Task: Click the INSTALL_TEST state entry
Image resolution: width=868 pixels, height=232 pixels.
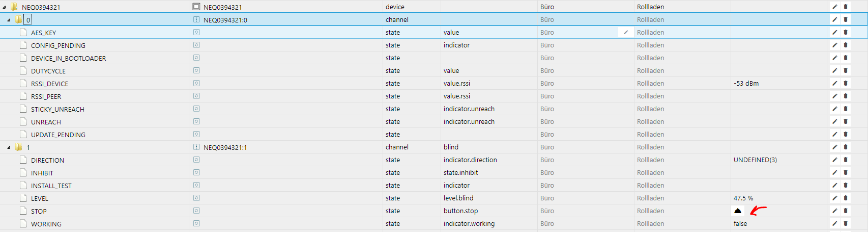Action: [x=51, y=186]
